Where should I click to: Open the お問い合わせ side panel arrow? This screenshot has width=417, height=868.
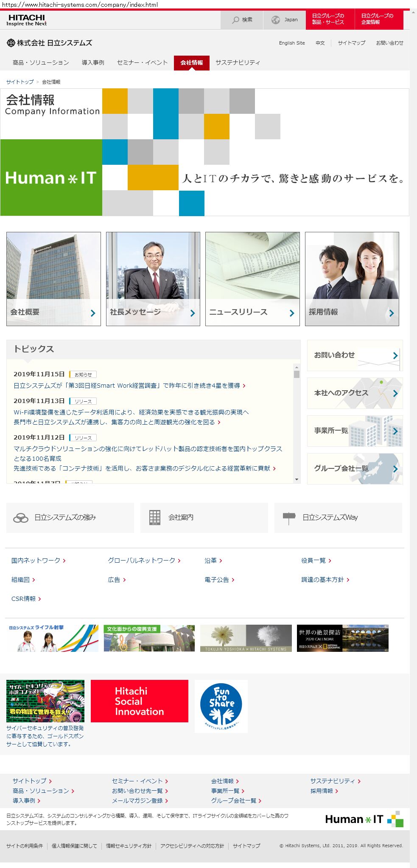[395, 355]
